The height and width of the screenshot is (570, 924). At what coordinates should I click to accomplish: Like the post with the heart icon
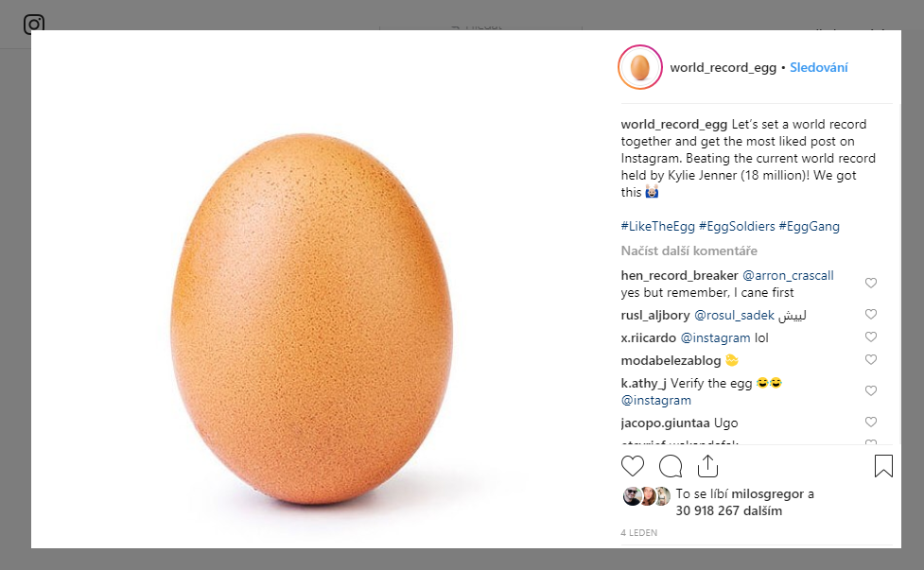pyautogui.click(x=633, y=466)
